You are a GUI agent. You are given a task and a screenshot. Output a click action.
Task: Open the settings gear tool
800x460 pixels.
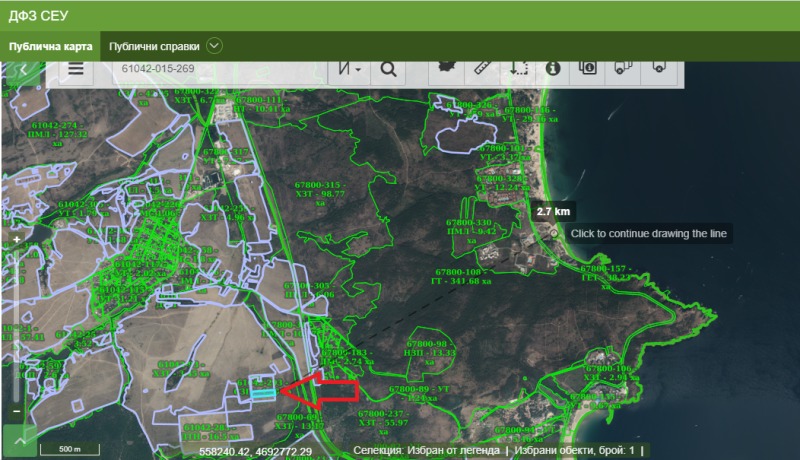[449, 67]
